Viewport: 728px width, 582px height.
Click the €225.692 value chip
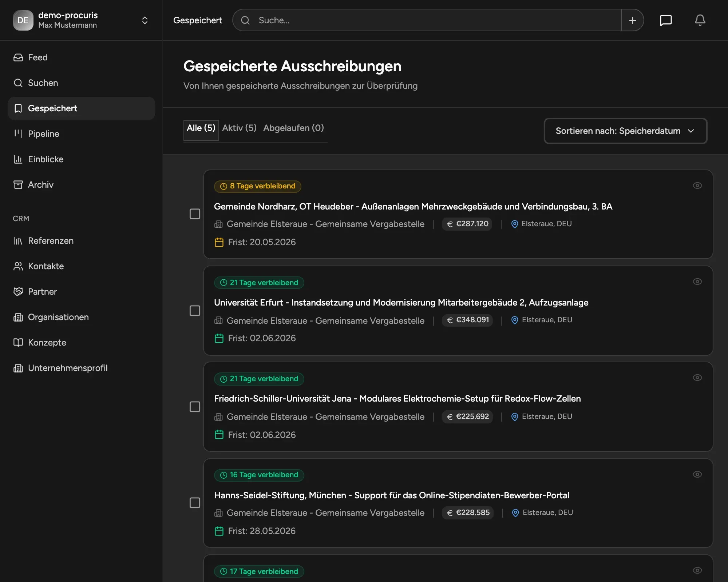point(468,417)
